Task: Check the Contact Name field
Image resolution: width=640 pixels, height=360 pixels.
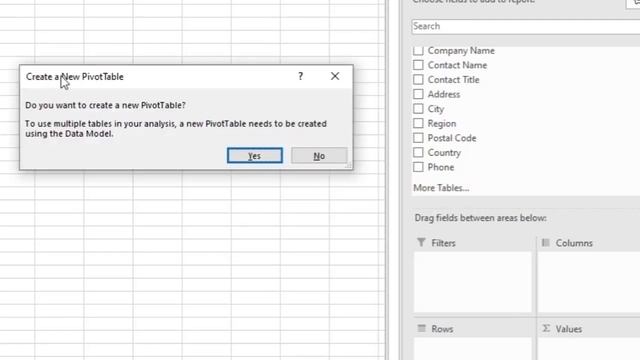Action: coord(418,65)
